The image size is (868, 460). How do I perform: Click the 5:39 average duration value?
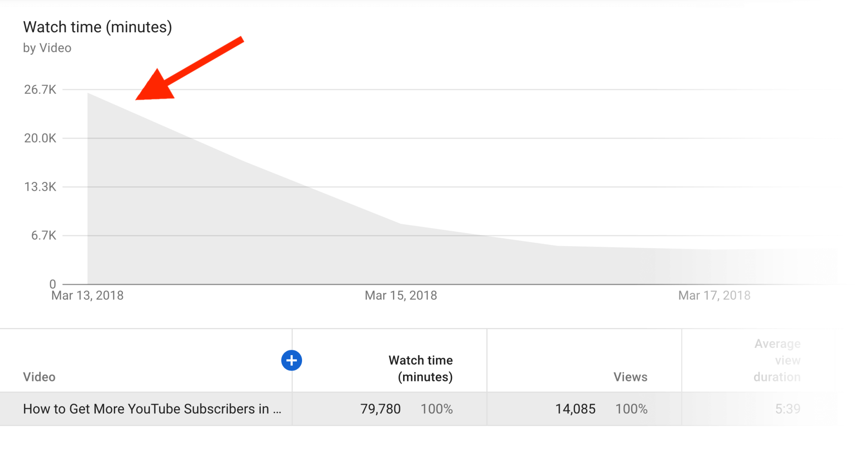click(x=789, y=409)
